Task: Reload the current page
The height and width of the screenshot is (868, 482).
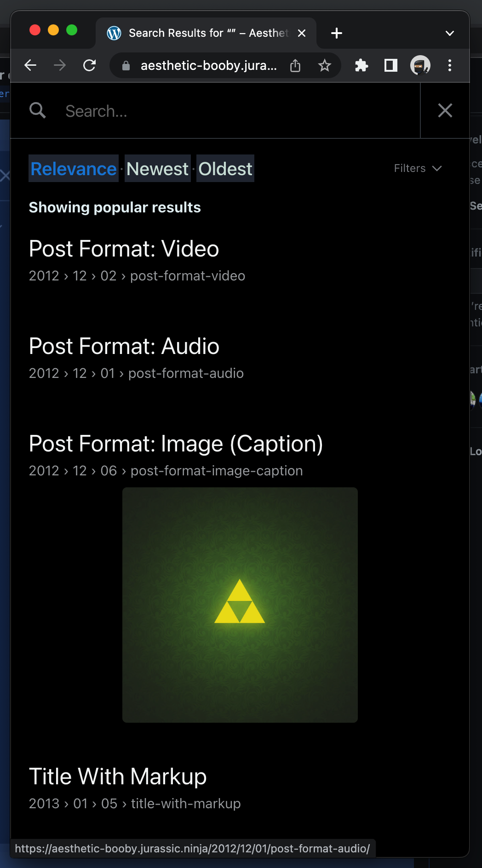Action: click(x=89, y=65)
